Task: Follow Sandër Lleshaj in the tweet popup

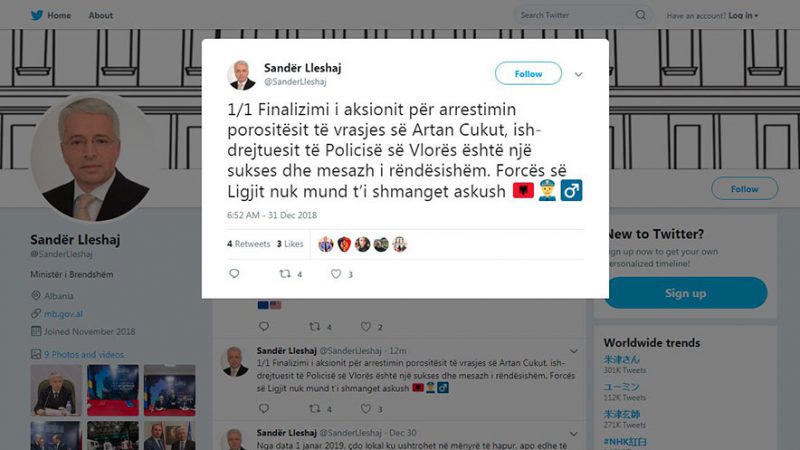Action: [528, 73]
